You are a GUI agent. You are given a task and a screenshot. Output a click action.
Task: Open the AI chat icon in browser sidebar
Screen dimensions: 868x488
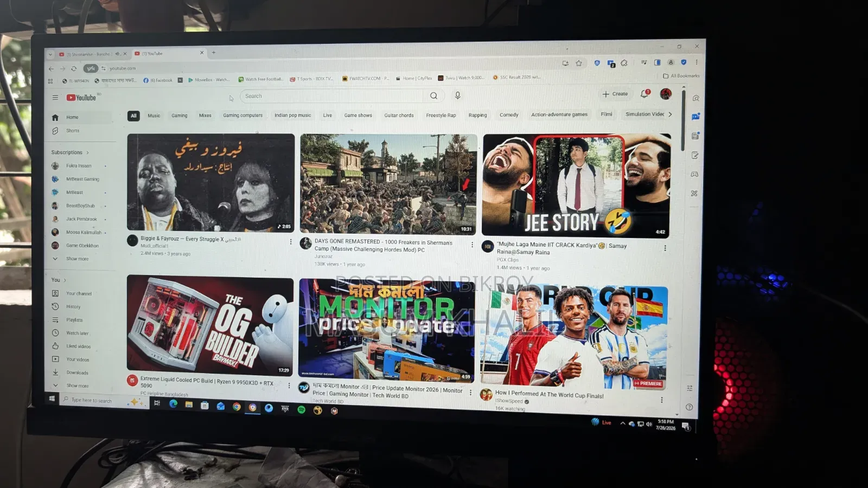(695, 117)
